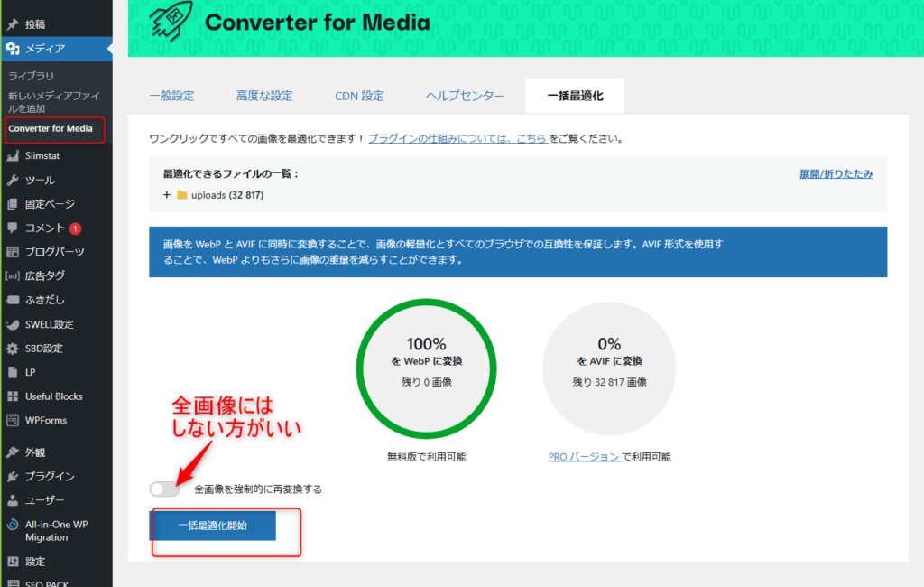Screen dimensions: 924x587
Task: Click the blue WebP and AVIF info notice
Action: tap(518, 252)
